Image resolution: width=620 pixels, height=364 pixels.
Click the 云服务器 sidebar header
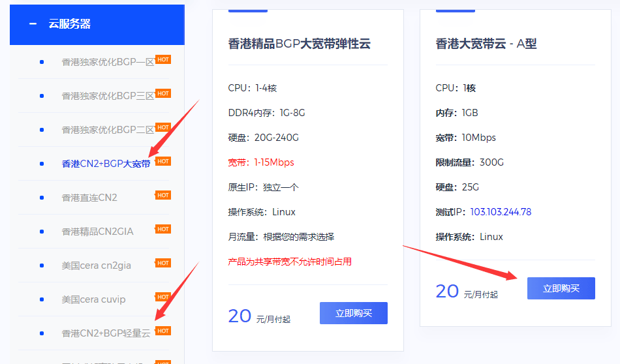click(97, 25)
